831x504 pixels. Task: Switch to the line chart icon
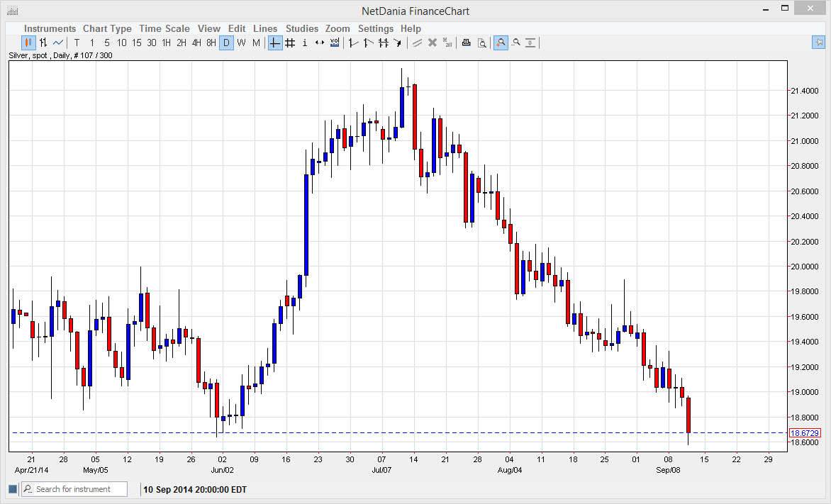pyautogui.click(x=58, y=43)
